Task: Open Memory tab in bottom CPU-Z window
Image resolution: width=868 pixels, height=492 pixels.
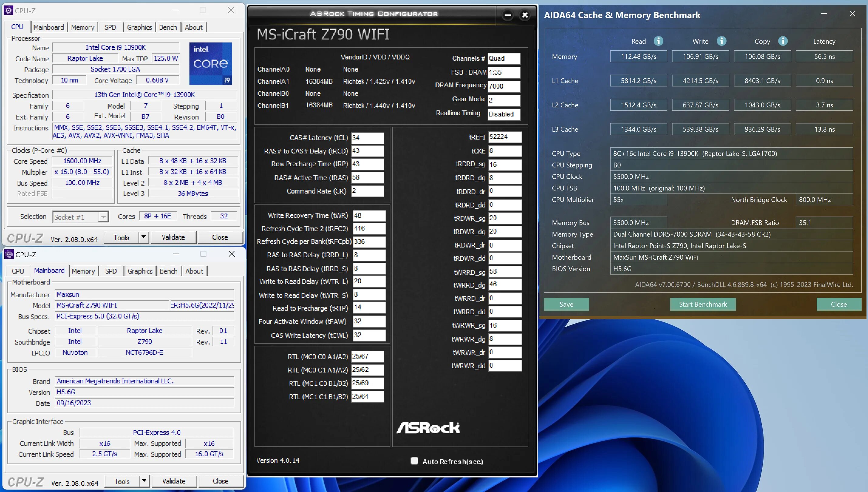Action: 83,271
